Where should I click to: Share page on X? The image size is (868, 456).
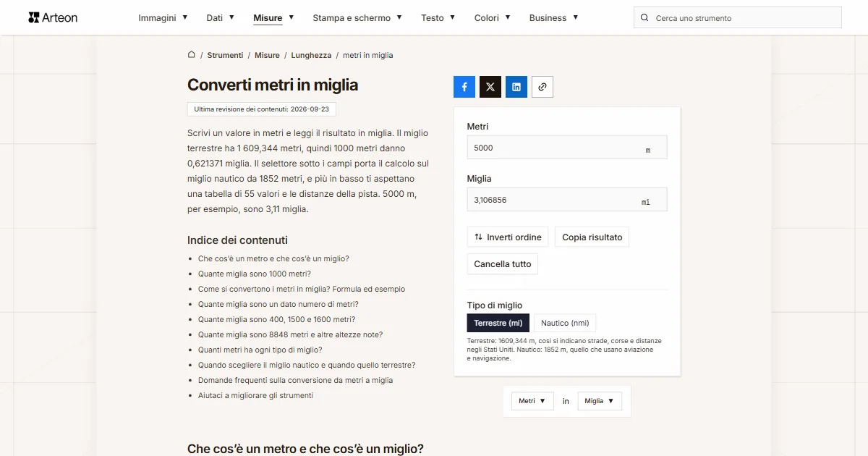(x=490, y=87)
